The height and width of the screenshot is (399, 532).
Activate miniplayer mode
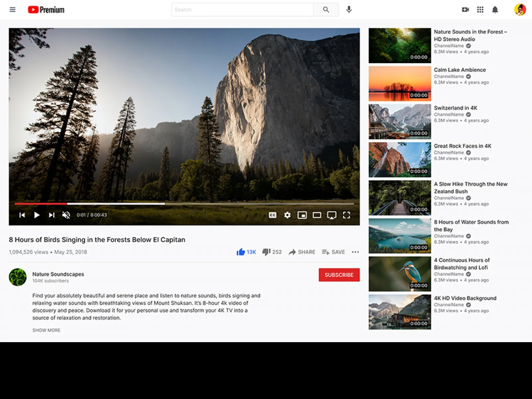(302, 215)
